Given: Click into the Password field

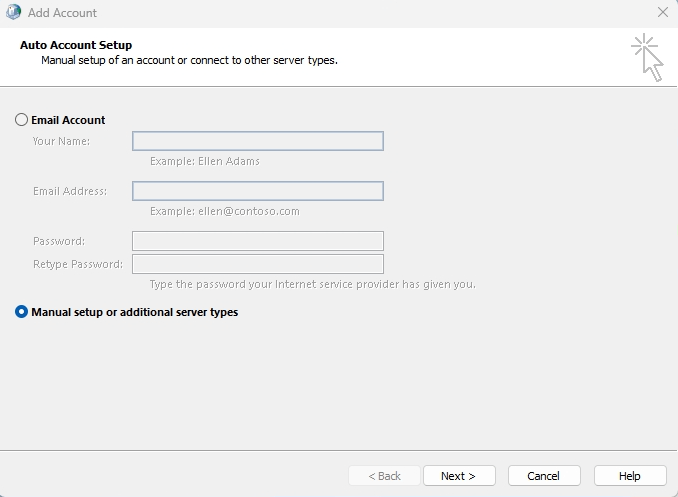Looking at the screenshot, I should (x=258, y=241).
